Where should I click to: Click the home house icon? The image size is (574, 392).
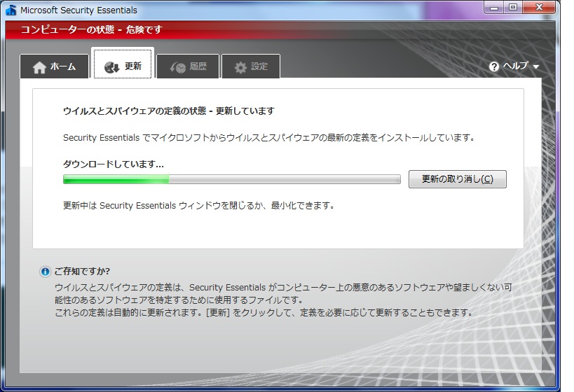point(39,67)
